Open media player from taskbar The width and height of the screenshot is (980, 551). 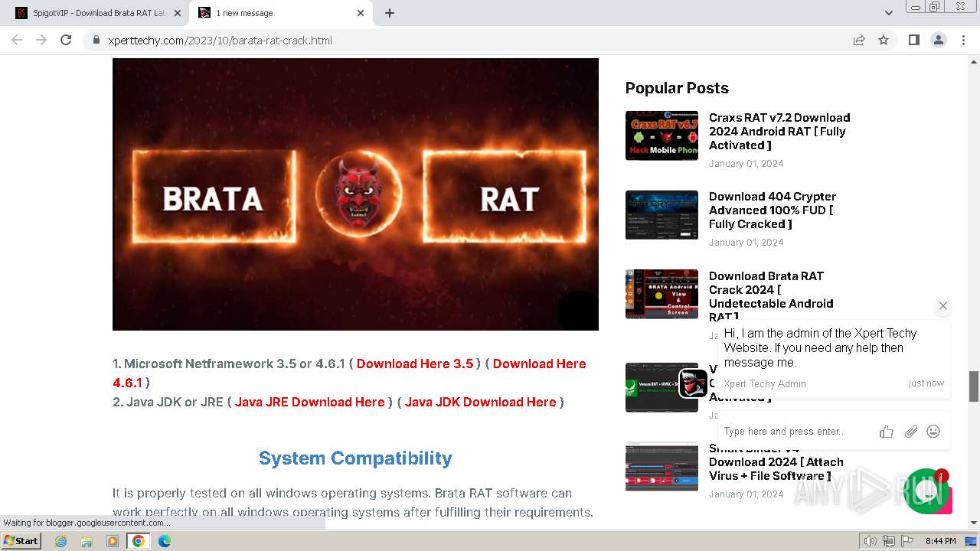point(113,541)
